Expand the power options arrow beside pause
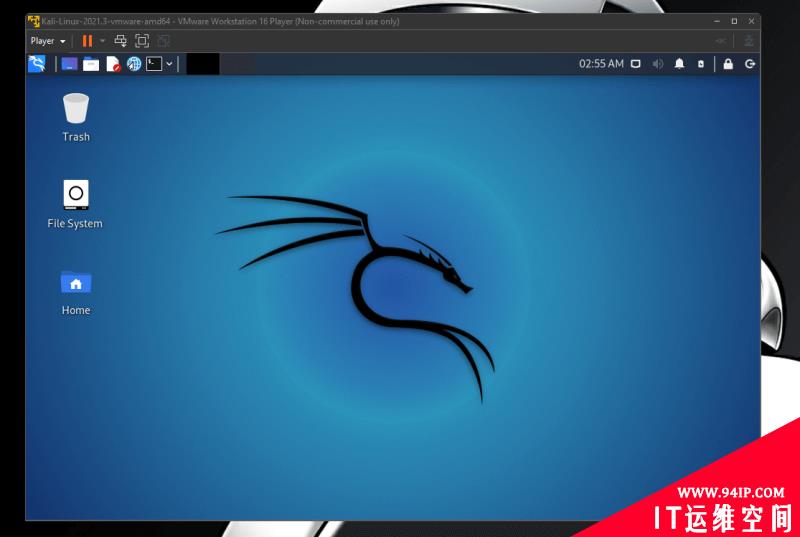Screen dimensions: 800x537 pos(103,41)
